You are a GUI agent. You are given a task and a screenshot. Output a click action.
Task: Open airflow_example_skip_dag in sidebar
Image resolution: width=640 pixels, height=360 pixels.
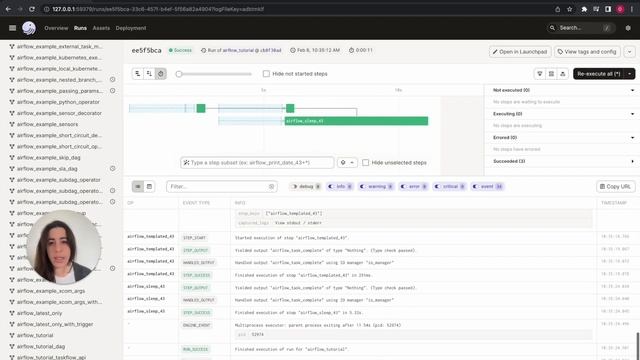pyautogui.click(x=49, y=158)
